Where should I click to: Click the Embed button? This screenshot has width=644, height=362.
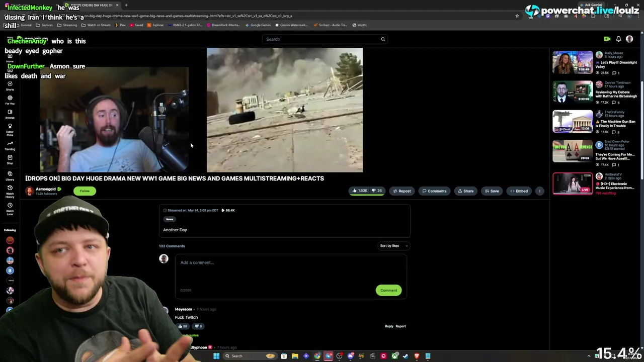pos(519,191)
